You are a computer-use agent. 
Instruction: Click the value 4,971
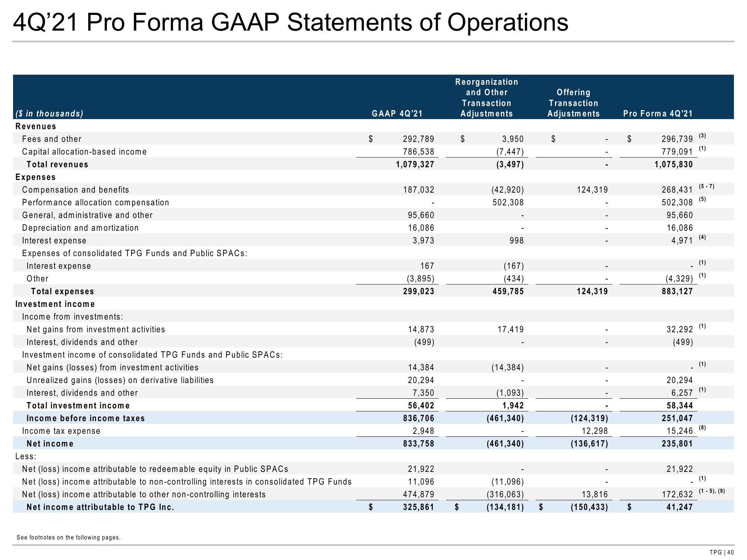pyautogui.click(x=682, y=240)
